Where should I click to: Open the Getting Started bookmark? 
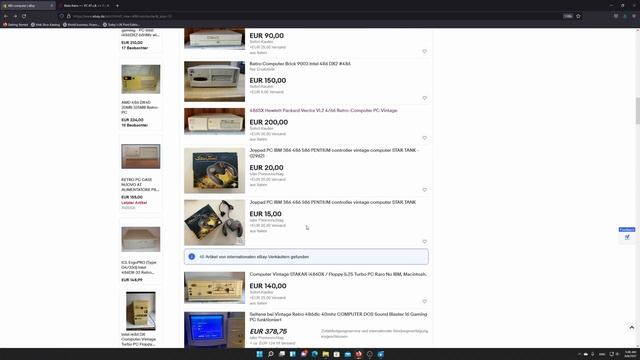tap(16, 24)
